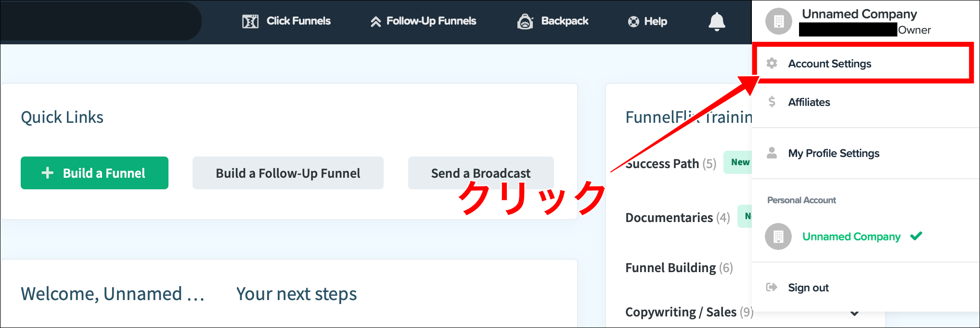Image resolution: width=980 pixels, height=328 pixels.
Task: Click the My Profile Settings person icon
Action: tap(772, 153)
